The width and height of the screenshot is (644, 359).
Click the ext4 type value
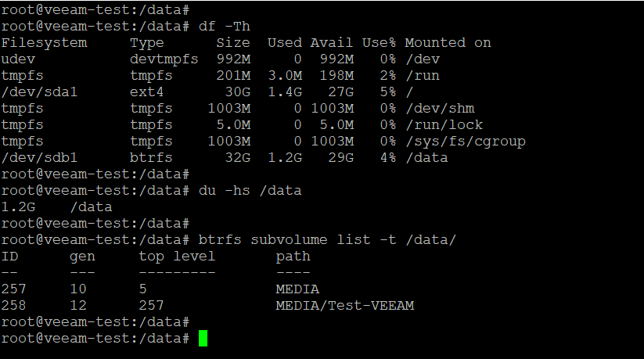[146, 92]
